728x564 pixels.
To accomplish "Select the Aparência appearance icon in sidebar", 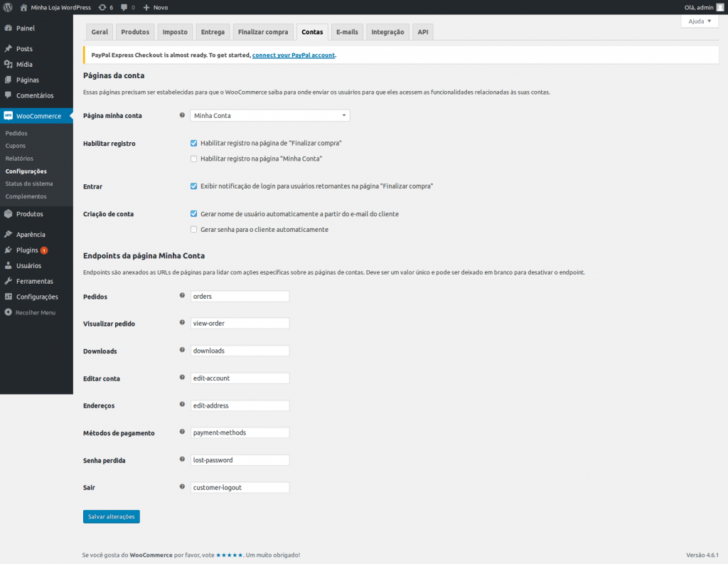I will click(7, 233).
